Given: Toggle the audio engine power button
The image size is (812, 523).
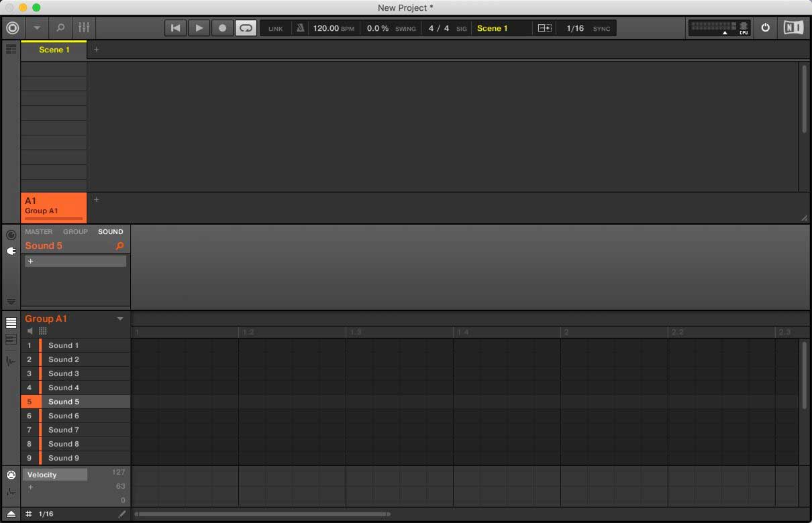Looking at the screenshot, I should tap(766, 28).
